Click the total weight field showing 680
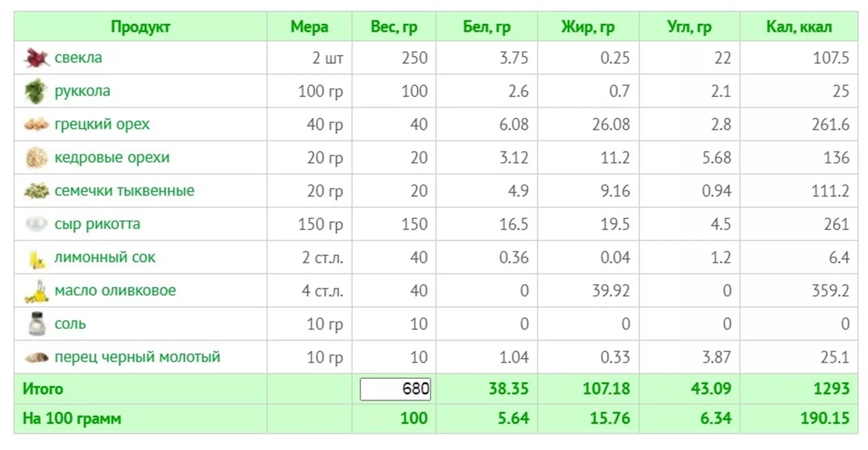868x450 pixels. [395, 389]
